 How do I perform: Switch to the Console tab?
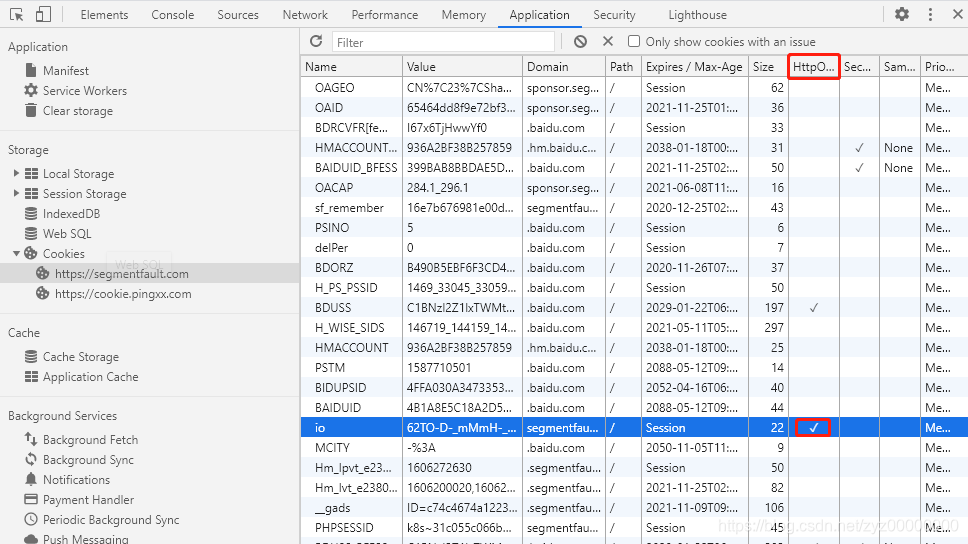tap(173, 14)
